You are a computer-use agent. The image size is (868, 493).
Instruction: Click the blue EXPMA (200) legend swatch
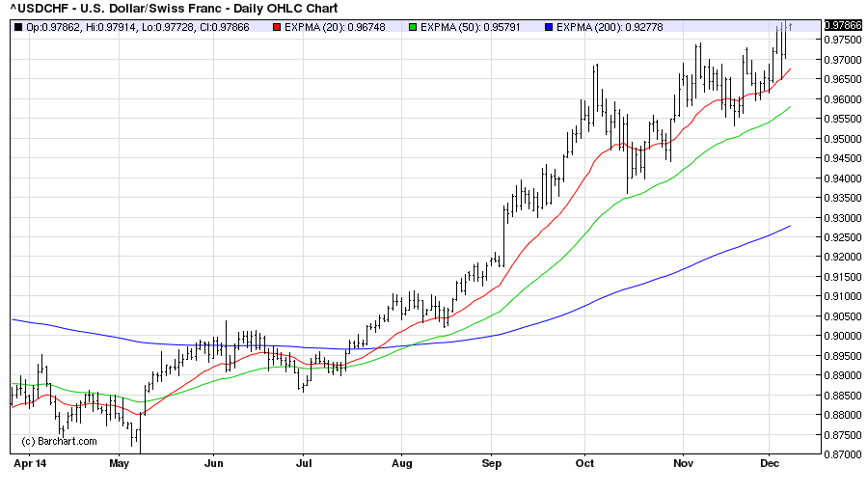[x=549, y=27]
